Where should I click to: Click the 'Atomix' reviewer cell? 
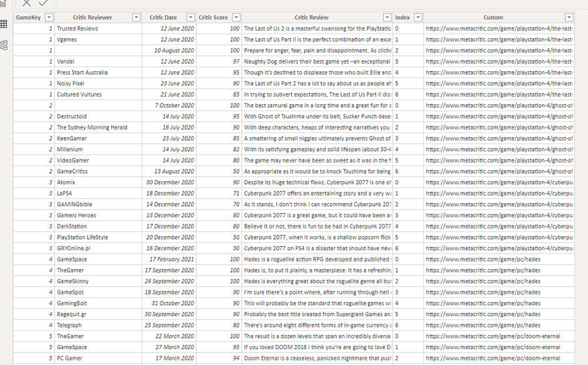point(98,182)
